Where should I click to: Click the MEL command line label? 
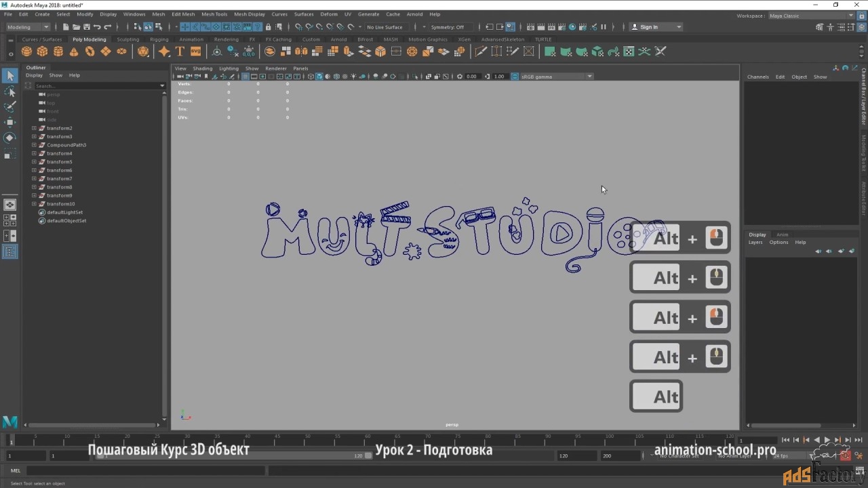tap(16, 470)
